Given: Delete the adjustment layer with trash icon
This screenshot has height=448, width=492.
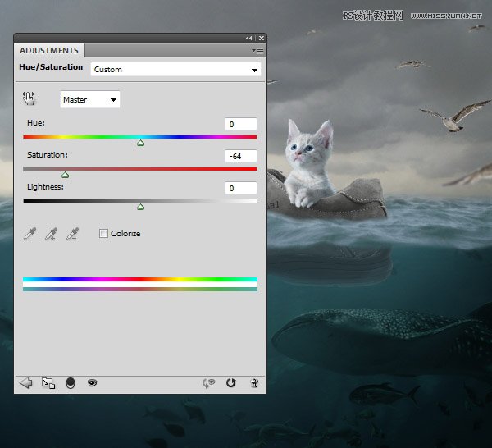Looking at the screenshot, I should click(254, 382).
